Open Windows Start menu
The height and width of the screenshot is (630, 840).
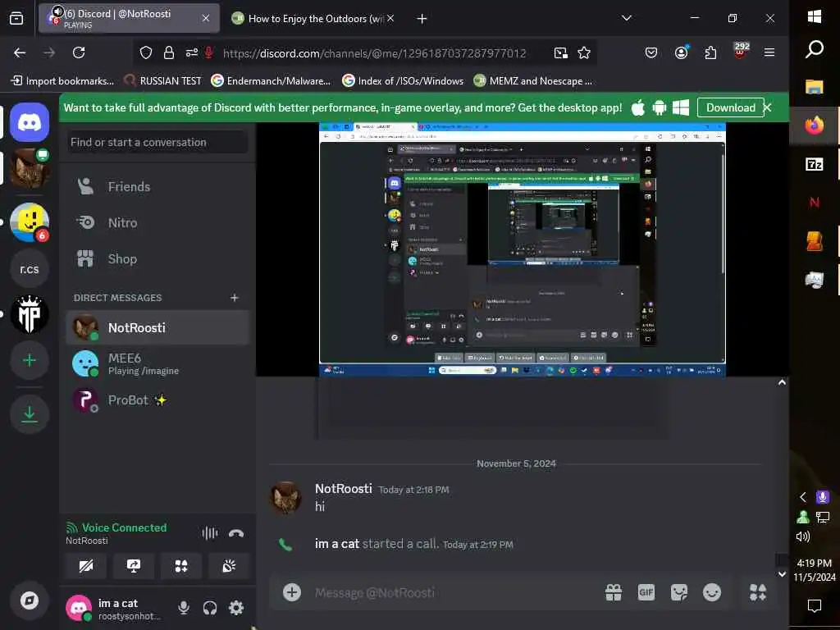815,16
